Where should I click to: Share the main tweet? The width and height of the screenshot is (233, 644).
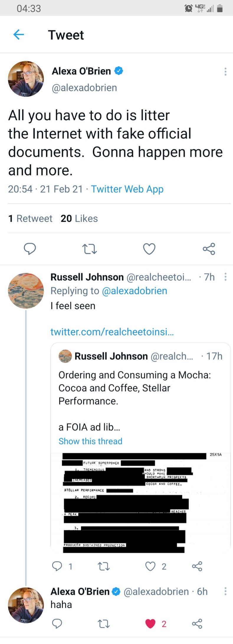pos(209,249)
